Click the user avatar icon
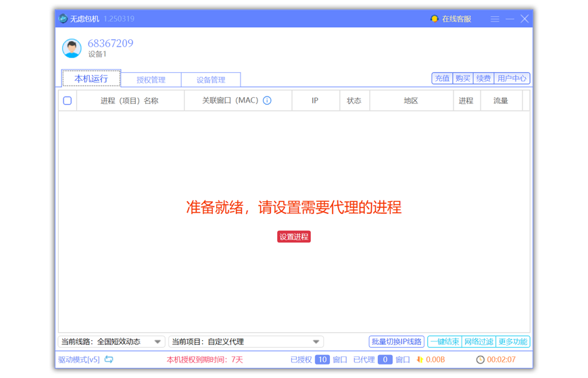The height and width of the screenshot is (378, 588). click(72, 49)
